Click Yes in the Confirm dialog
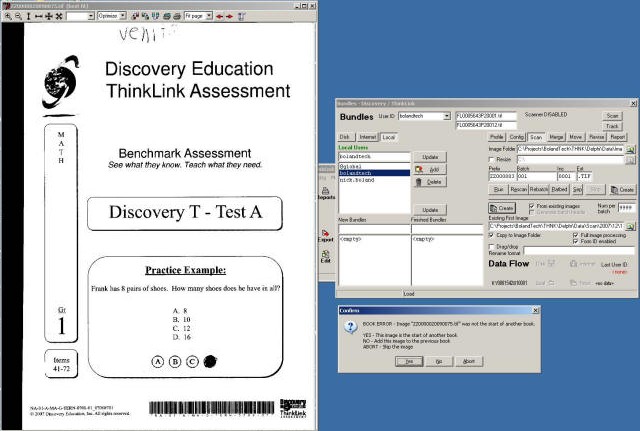The height and width of the screenshot is (431, 640). pyautogui.click(x=409, y=361)
